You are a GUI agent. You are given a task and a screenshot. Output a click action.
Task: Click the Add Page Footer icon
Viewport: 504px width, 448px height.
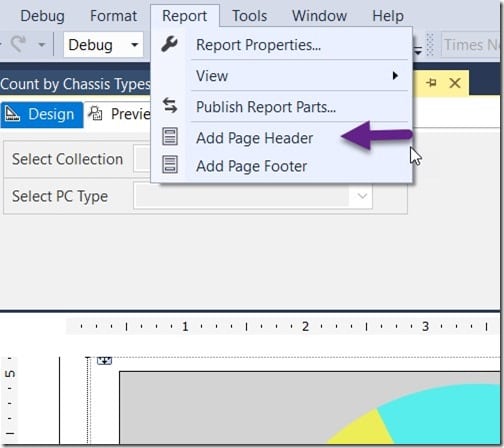coord(170,165)
